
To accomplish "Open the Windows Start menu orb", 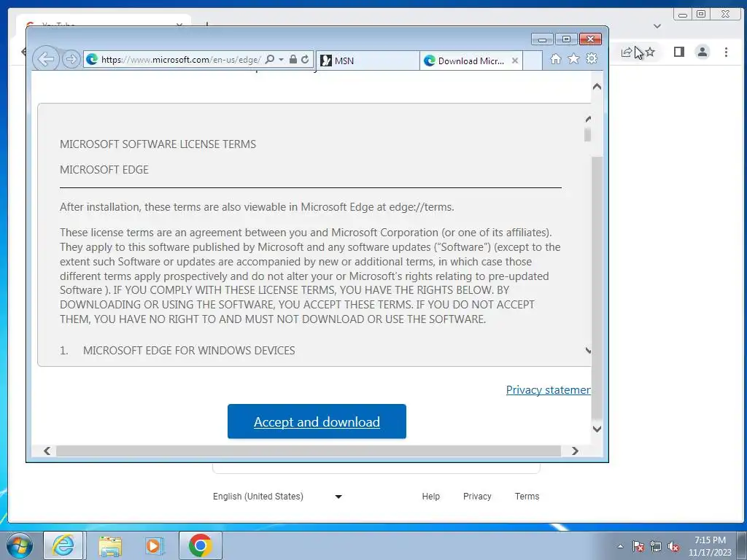I will [x=19, y=545].
